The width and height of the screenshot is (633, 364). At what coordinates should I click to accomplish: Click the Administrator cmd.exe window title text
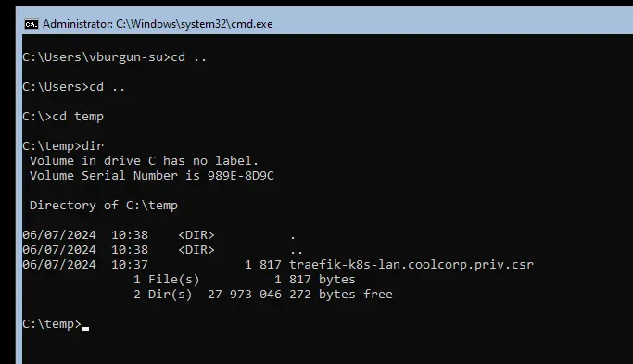(x=158, y=24)
